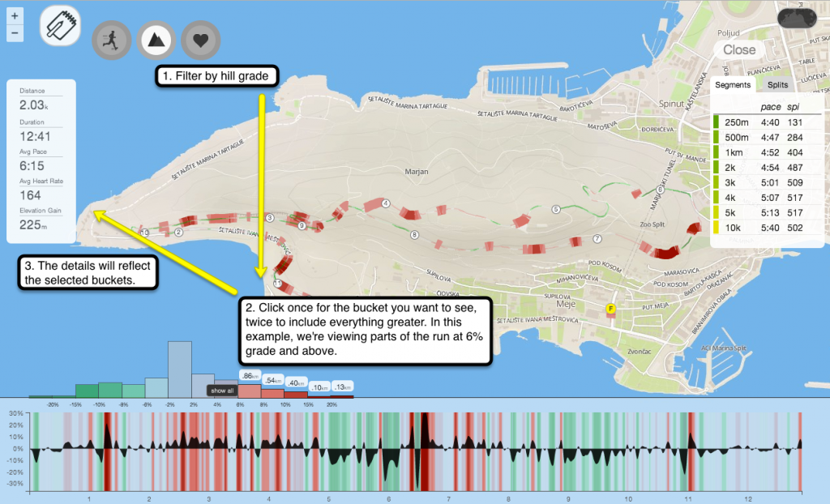
Task: Click kilometer marker 7 on the map route
Action: 597,239
